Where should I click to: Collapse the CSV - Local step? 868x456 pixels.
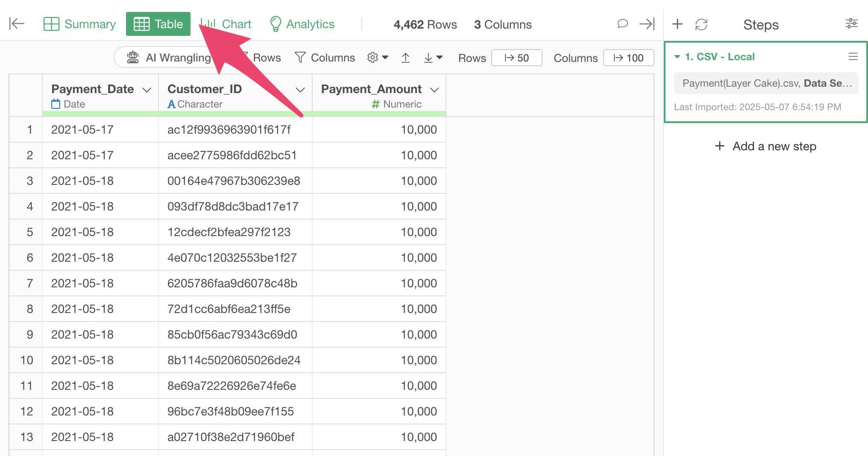point(677,57)
